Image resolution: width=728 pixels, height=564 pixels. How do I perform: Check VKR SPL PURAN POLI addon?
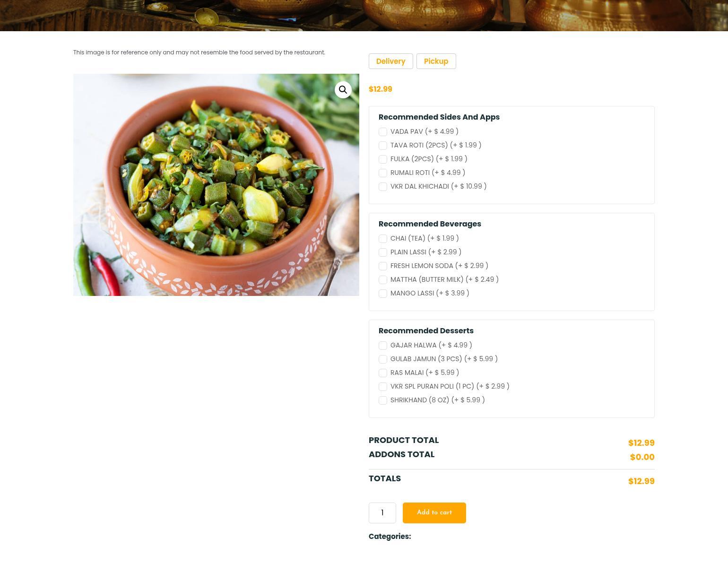coord(383,387)
